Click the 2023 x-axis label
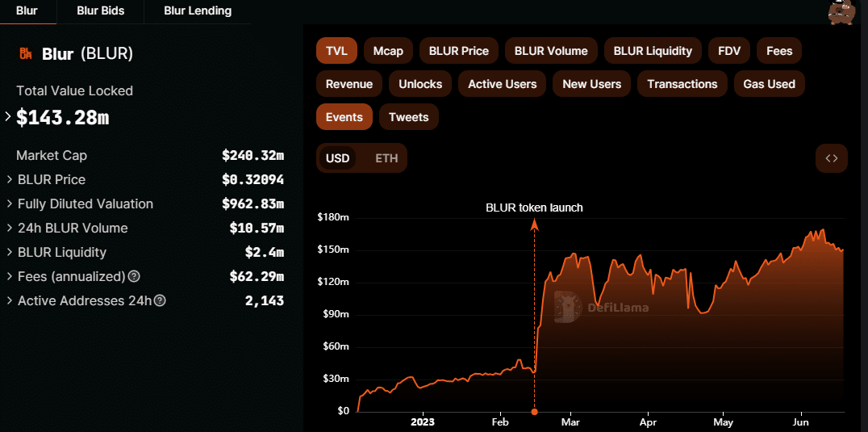The width and height of the screenshot is (868, 432). coord(423,422)
